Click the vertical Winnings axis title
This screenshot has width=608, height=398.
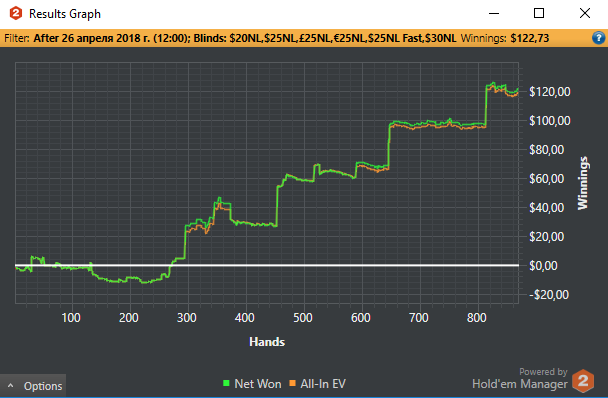583,183
